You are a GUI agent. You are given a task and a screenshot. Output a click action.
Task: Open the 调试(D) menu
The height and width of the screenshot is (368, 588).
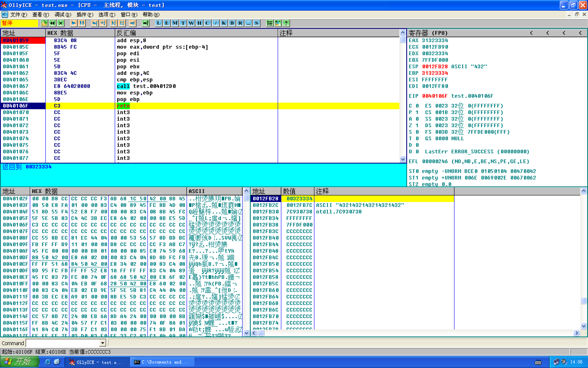point(63,15)
